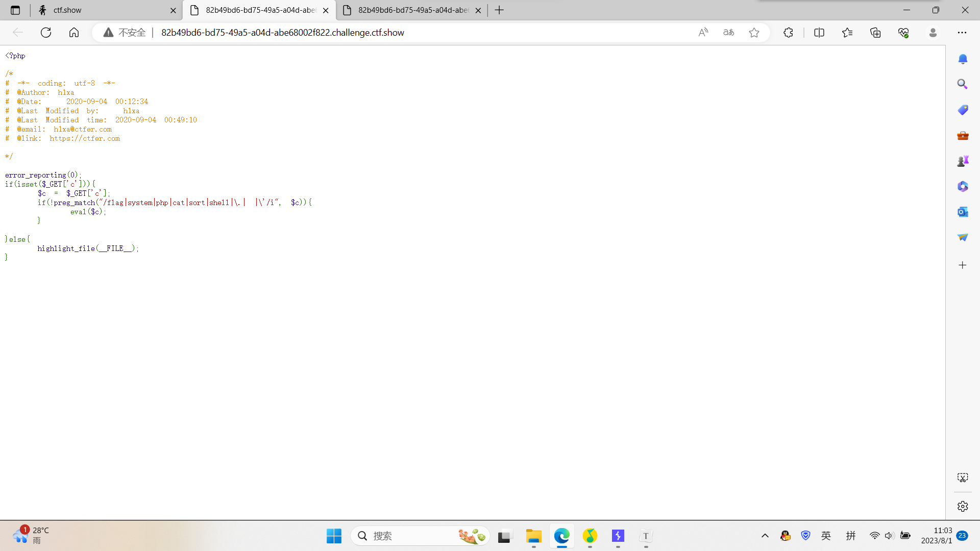Go to the home page
Image resolution: width=980 pixels, height=551 pixels.
click(74, 33)
